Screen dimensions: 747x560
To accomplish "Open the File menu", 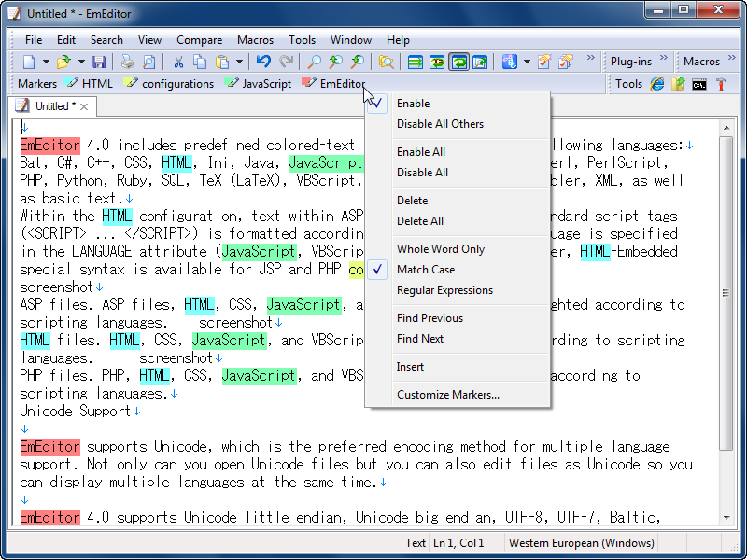I will click(34, 40).
